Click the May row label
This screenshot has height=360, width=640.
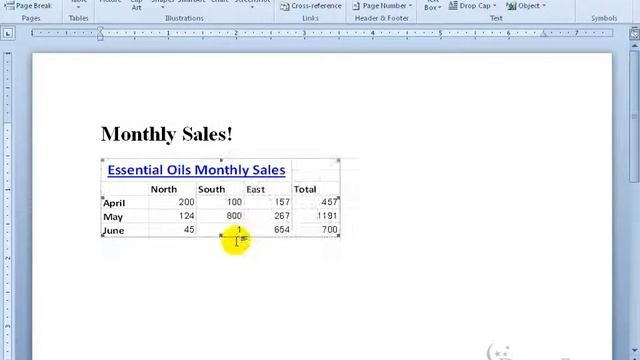click(x=113, y=217)
